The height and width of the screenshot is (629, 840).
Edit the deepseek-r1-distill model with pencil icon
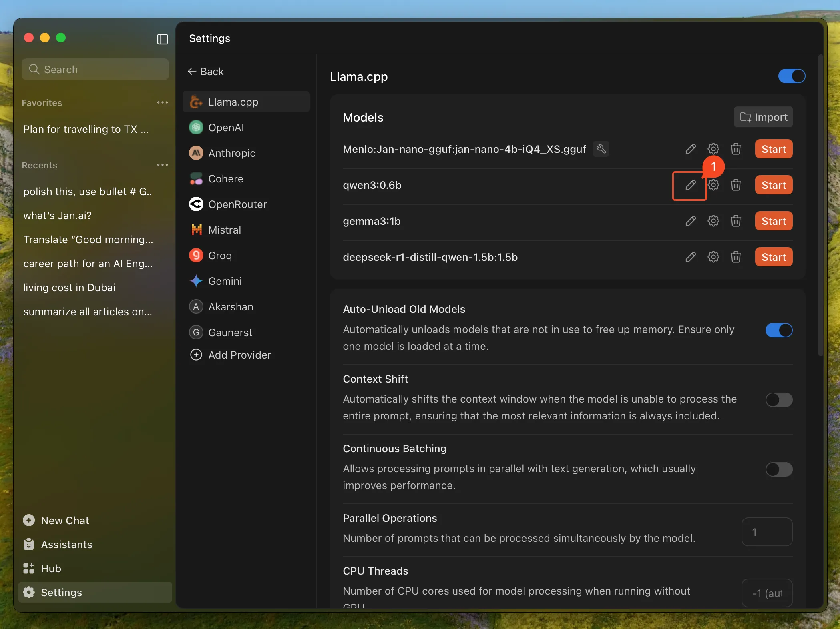tap(690, 257)
